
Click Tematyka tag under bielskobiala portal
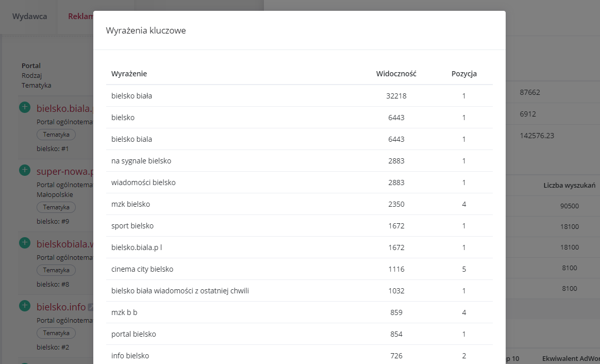click(56, 270)
